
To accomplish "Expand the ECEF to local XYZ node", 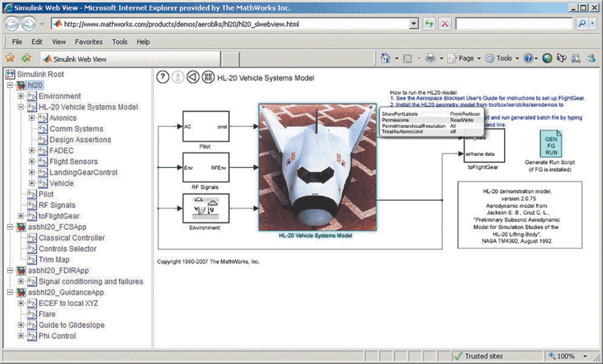I will [x=21, y=303].
